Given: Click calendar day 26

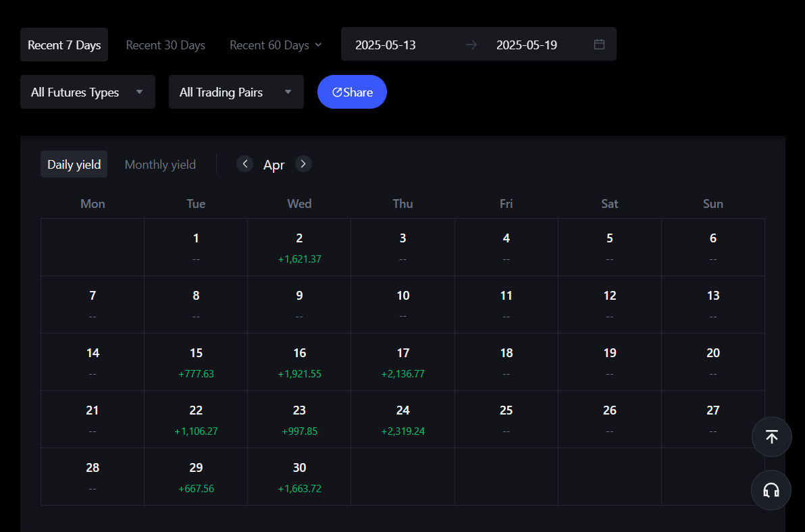Looking at the screenshot, I should [609, 420].
